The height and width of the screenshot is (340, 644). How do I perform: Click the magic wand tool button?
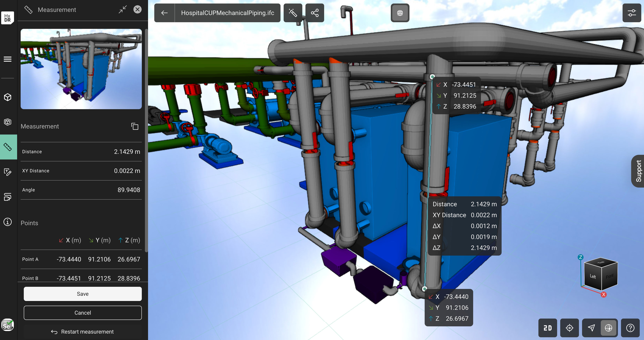point(293,13)
